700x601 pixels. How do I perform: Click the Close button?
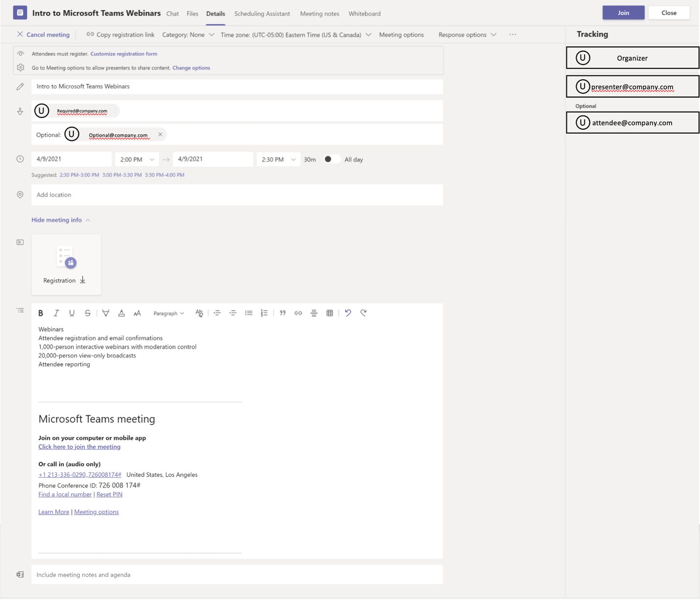click(x=669, y=13)
